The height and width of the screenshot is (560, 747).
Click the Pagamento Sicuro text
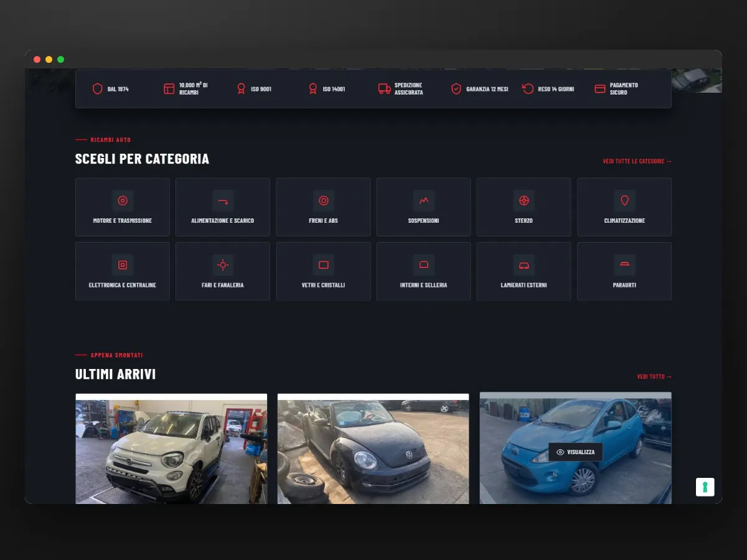pyautogui.click(x=624, y=89)
